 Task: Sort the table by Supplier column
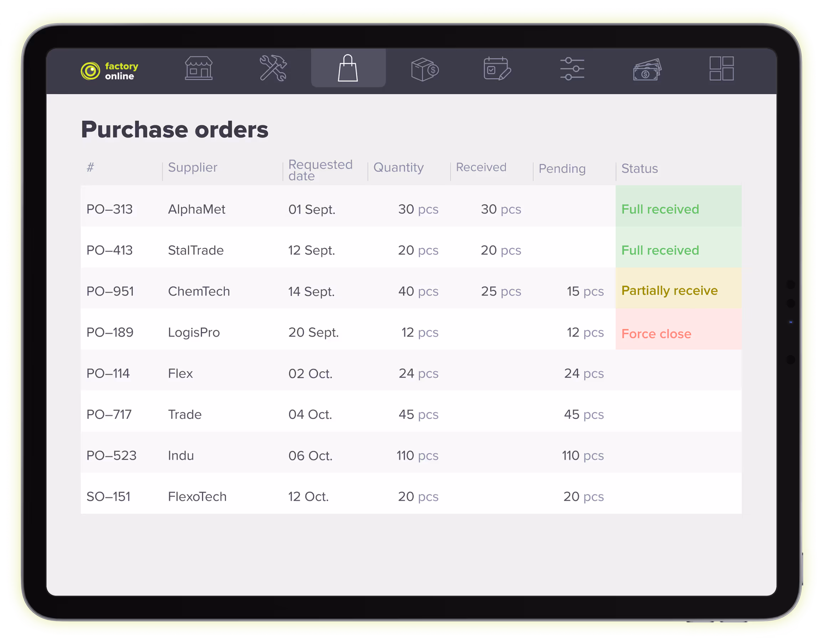click(x=193, y=167)
